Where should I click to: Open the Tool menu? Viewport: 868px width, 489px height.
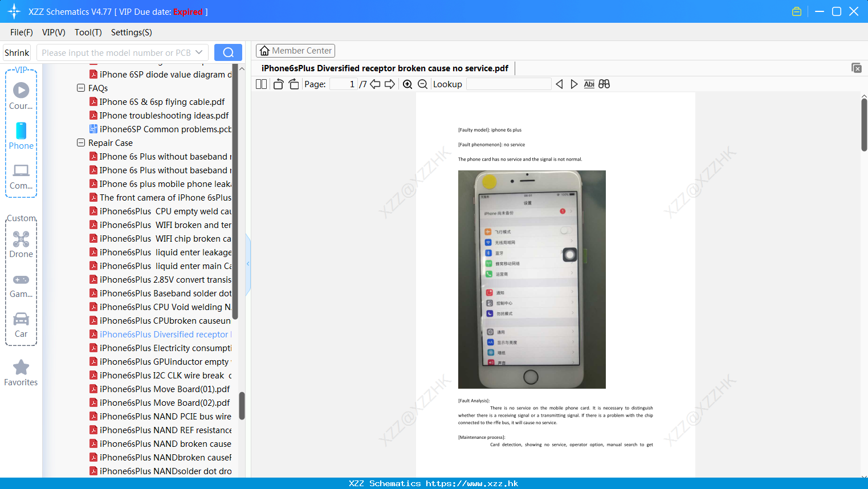88,32
